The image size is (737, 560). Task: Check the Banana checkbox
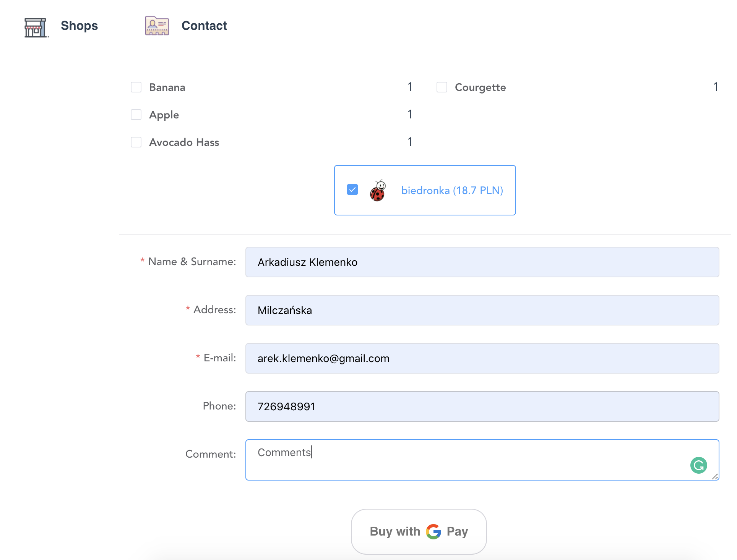point(136,87)
